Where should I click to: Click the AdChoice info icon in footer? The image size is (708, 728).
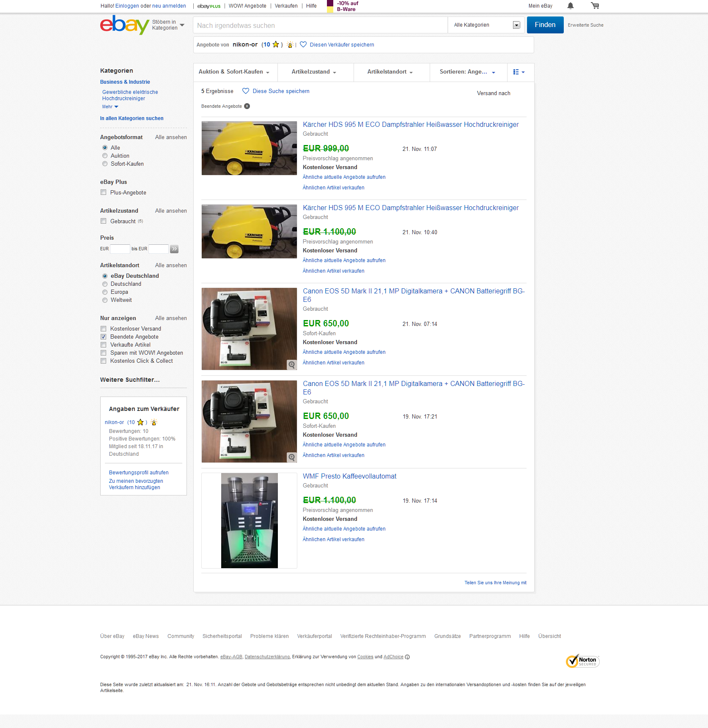(407, 657)
